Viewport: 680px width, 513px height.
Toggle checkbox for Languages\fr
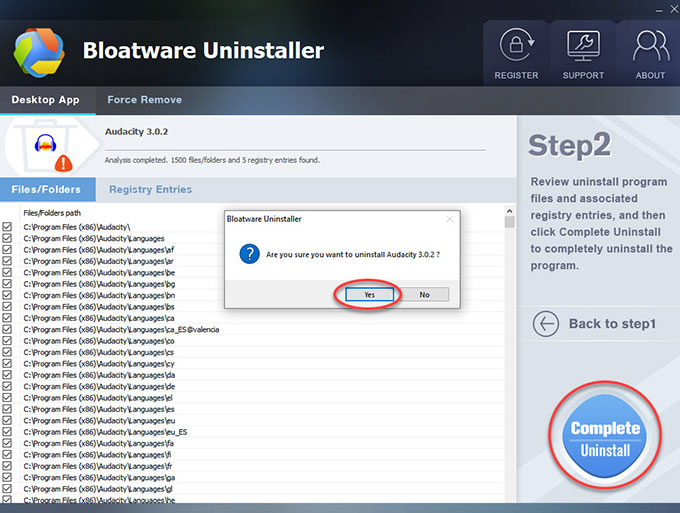click(7, 466)
